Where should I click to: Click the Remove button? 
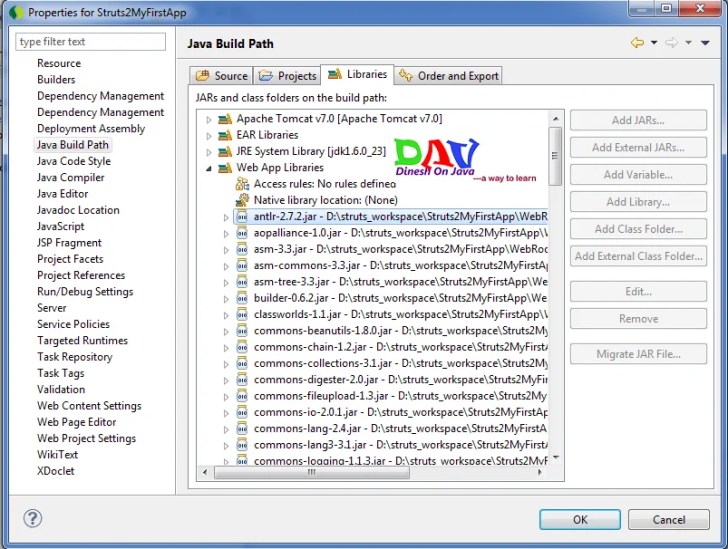638,319
